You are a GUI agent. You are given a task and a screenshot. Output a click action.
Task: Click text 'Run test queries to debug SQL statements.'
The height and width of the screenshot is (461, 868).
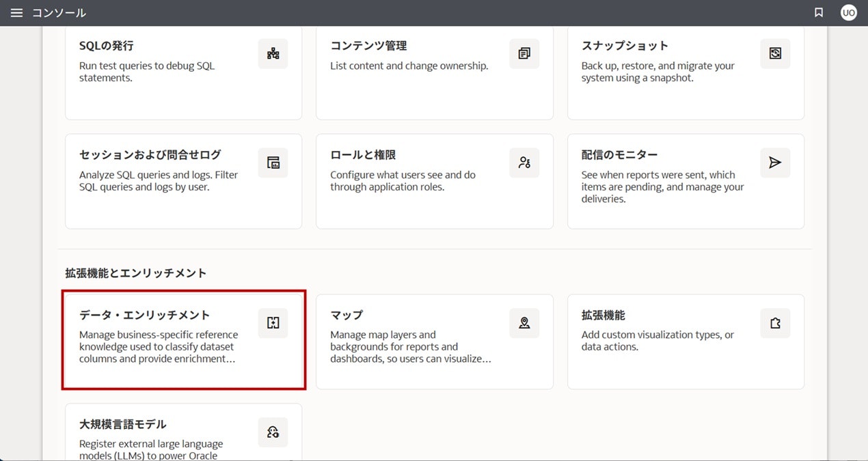tap(147, 72)
